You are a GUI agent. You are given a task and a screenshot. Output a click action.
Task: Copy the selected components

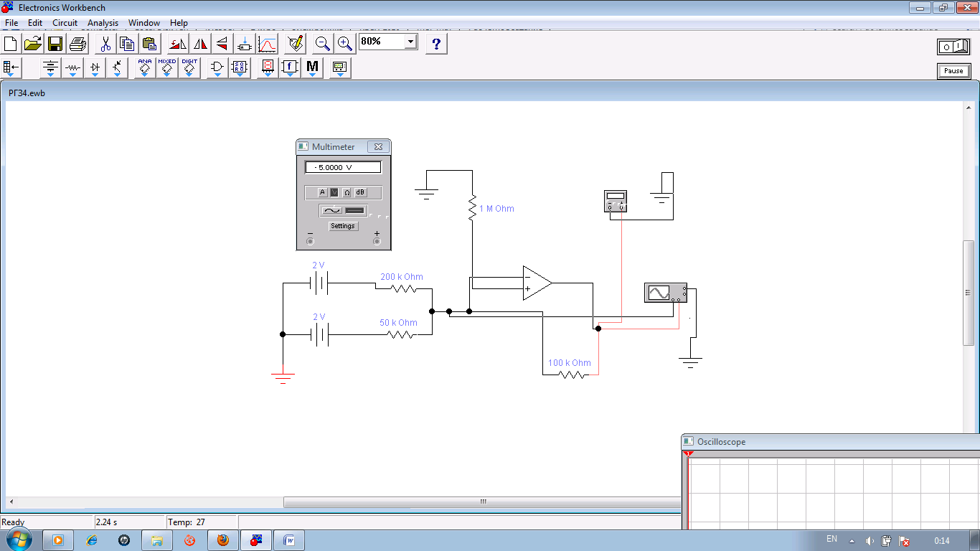click(127, 44)
